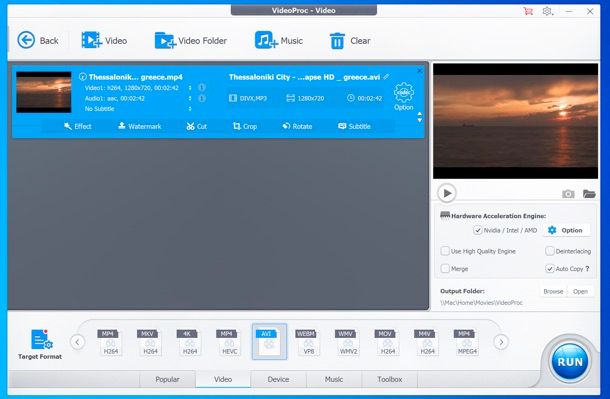
Task: Click the output folder path text
Action: (481, 303)
